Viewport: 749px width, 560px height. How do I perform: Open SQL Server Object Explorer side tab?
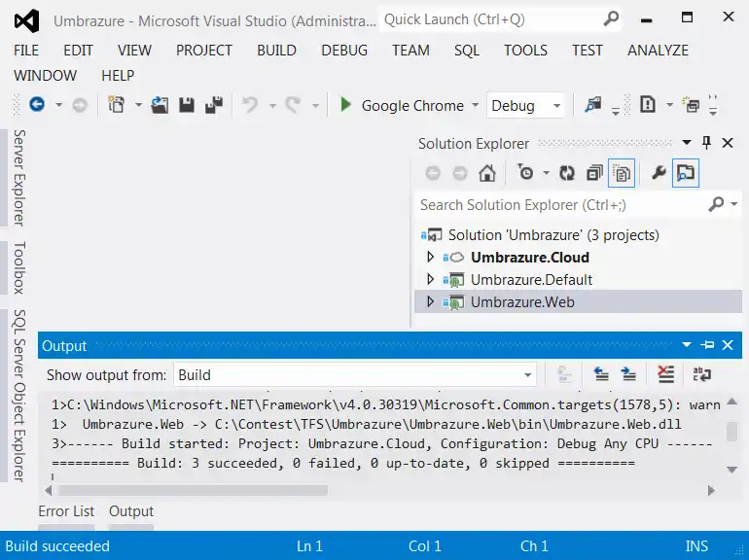coord(18,396)
